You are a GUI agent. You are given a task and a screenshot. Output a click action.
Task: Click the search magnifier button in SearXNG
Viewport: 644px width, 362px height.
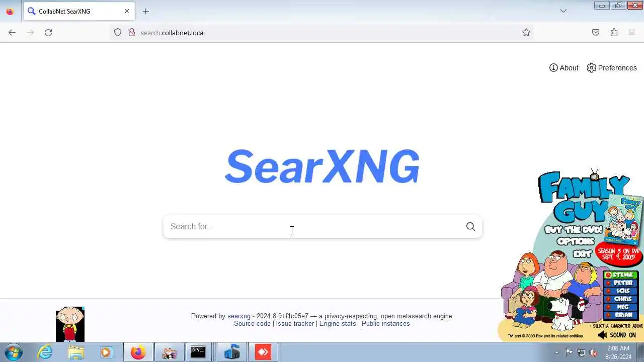(470, 227)
